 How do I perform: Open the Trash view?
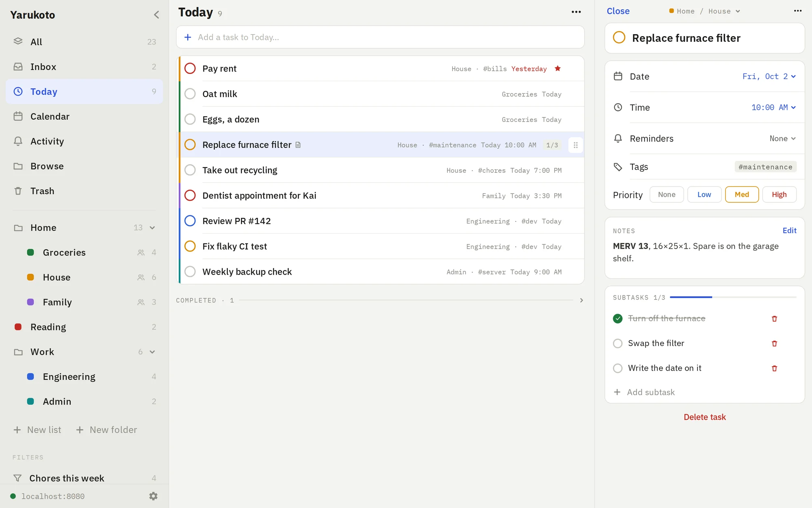84,191
